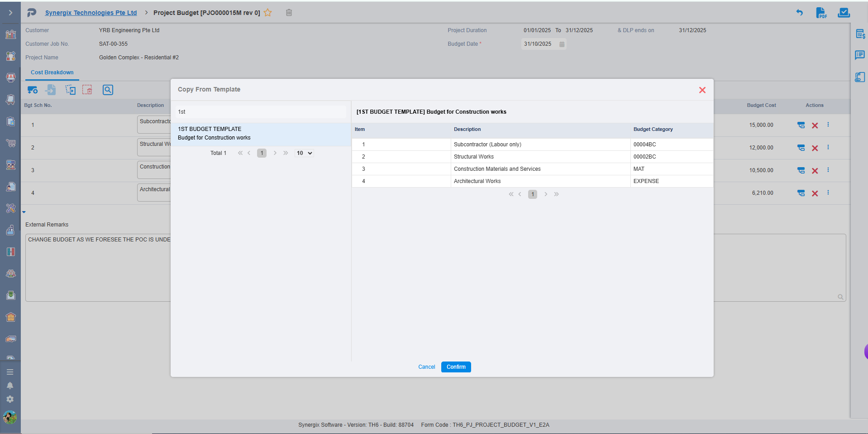The width and height of the screenshot is (868, 434).
Task: Open notifications bell in left sidebar
Action: [10, 386]
